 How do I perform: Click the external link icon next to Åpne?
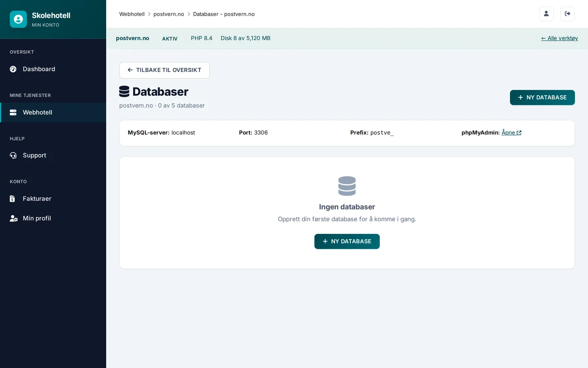pos(519,133)
